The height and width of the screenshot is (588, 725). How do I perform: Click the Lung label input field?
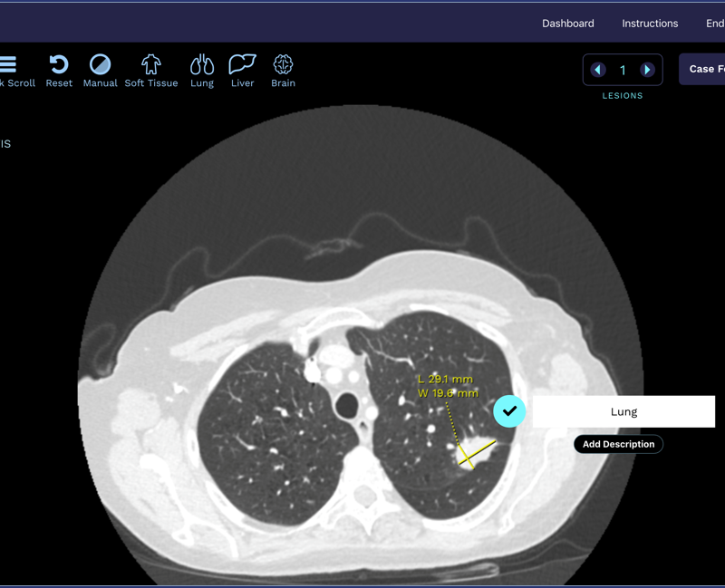623,411
